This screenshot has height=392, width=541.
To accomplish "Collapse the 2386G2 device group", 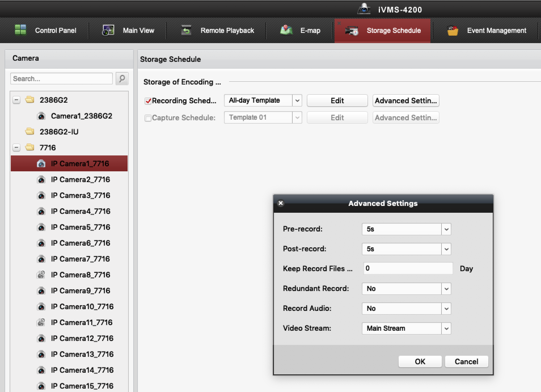I will coord(16,100).
